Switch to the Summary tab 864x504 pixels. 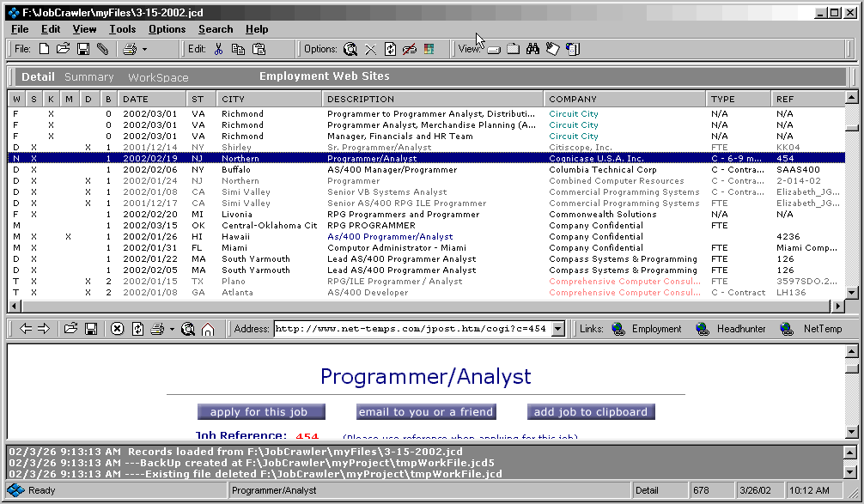[88, 77]
